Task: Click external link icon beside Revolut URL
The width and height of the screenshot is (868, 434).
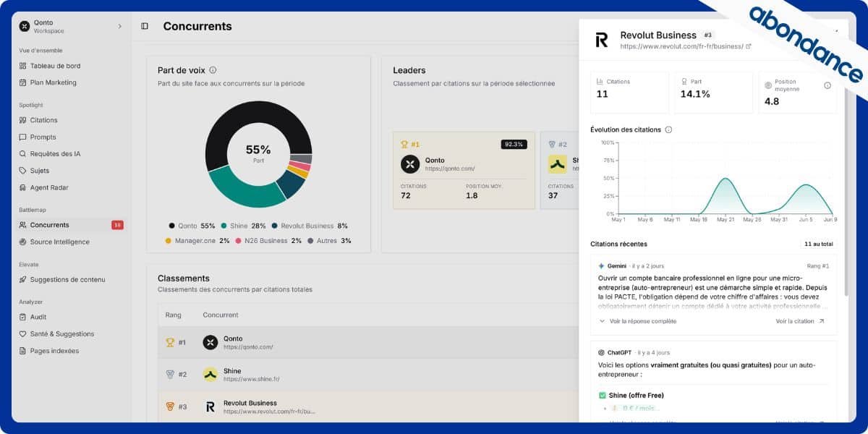Action: [x=749, y=46]
